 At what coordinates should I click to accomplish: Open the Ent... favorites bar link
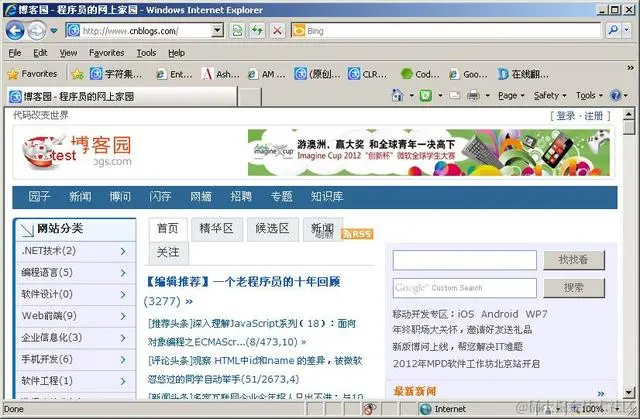click(174, 74)
